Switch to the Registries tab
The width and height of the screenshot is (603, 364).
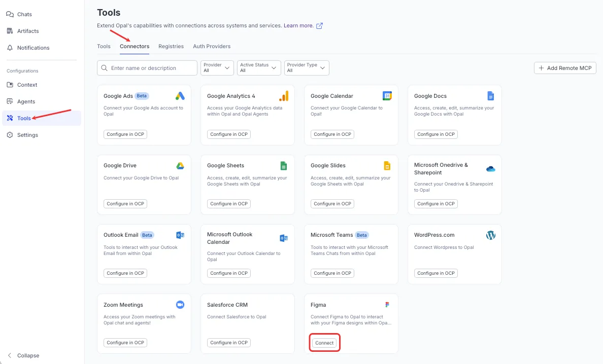(x=171, y=47)
